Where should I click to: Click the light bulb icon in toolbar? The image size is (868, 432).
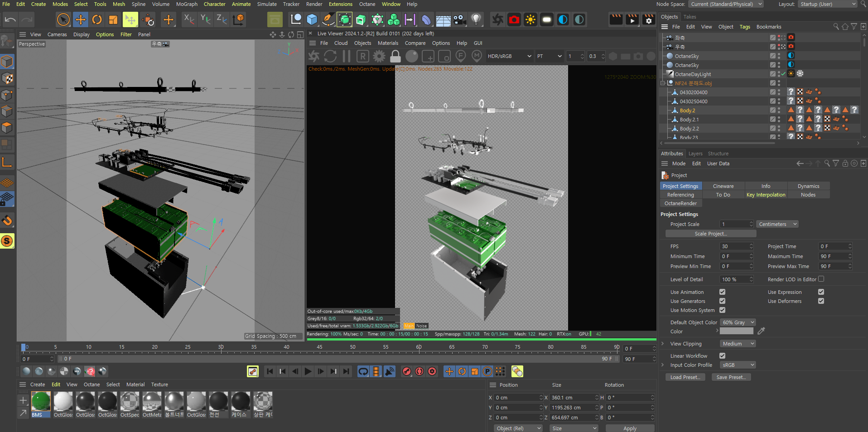476,19
